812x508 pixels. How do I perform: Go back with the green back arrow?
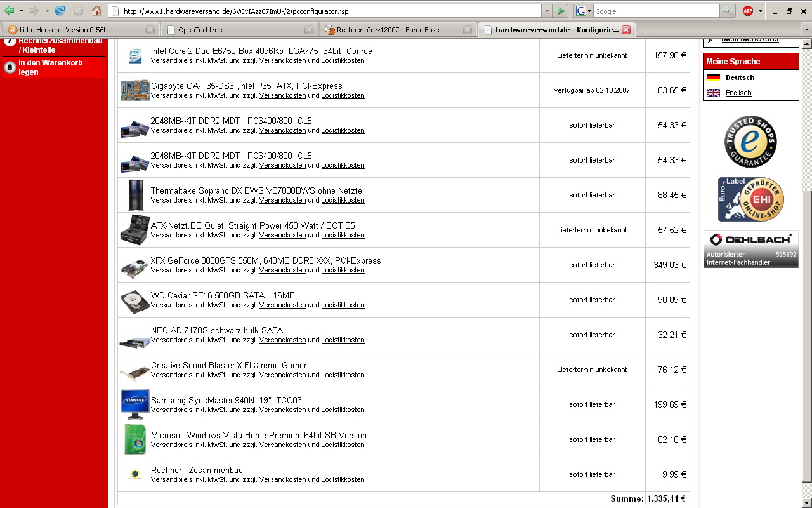(10, 11)
